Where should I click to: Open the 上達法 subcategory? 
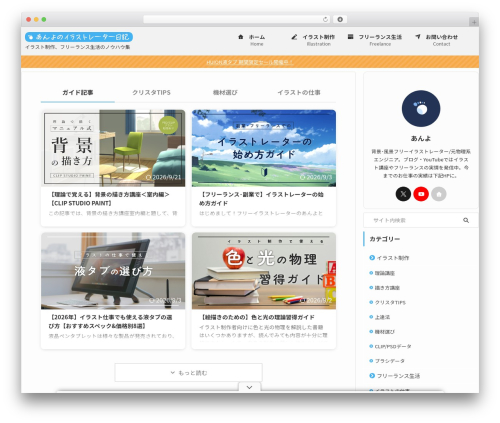click(380, 317)
